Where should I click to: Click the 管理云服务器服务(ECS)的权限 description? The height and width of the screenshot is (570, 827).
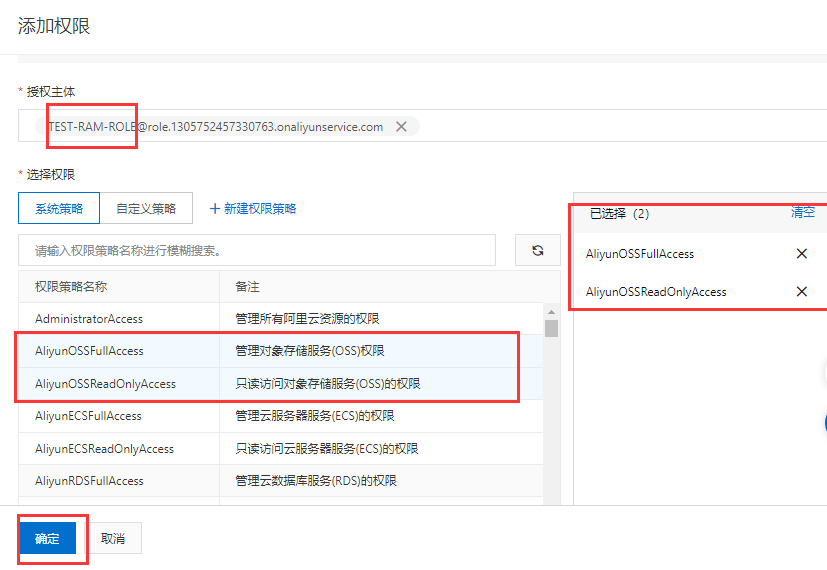click(314, 416)
